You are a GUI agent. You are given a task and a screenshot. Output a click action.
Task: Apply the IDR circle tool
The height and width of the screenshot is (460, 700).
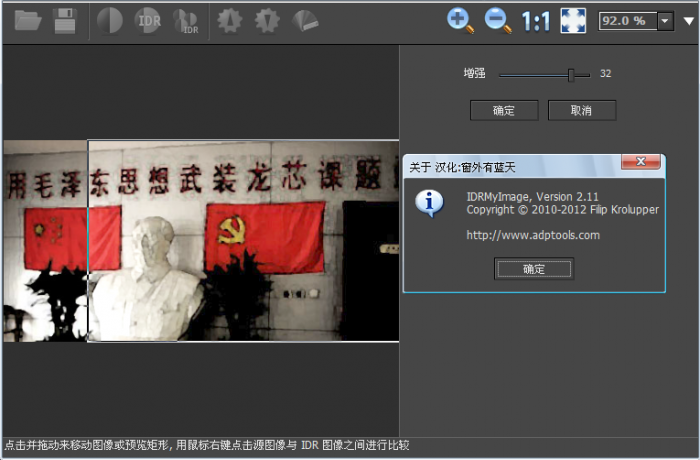click(x=148, y=21)
